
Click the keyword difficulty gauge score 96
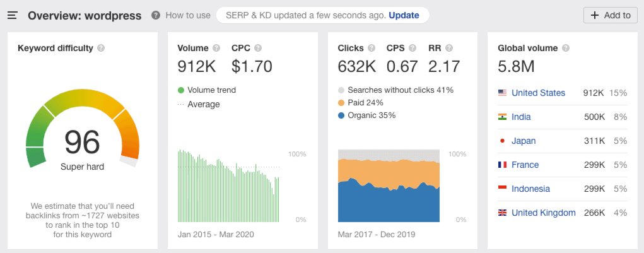pyautogui.click(x=82, y=143)
